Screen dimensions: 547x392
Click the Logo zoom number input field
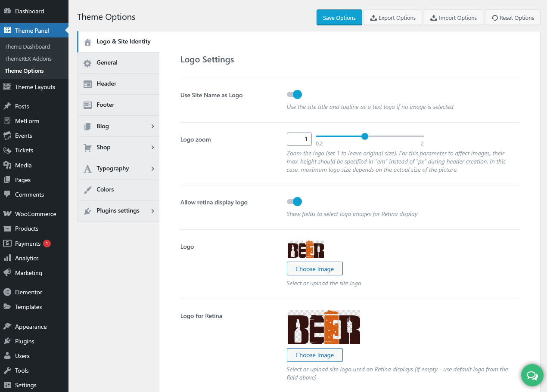pos(299,139)
